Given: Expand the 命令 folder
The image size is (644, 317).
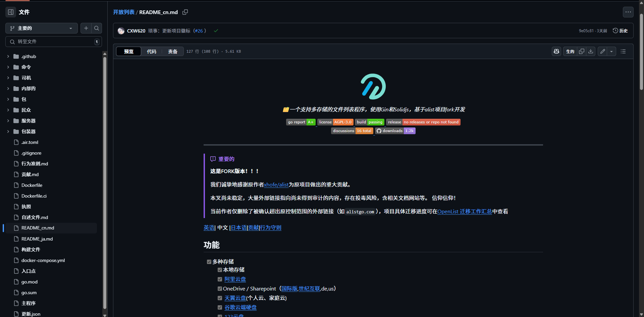Looking at the screenshot, I should [8, 67].
